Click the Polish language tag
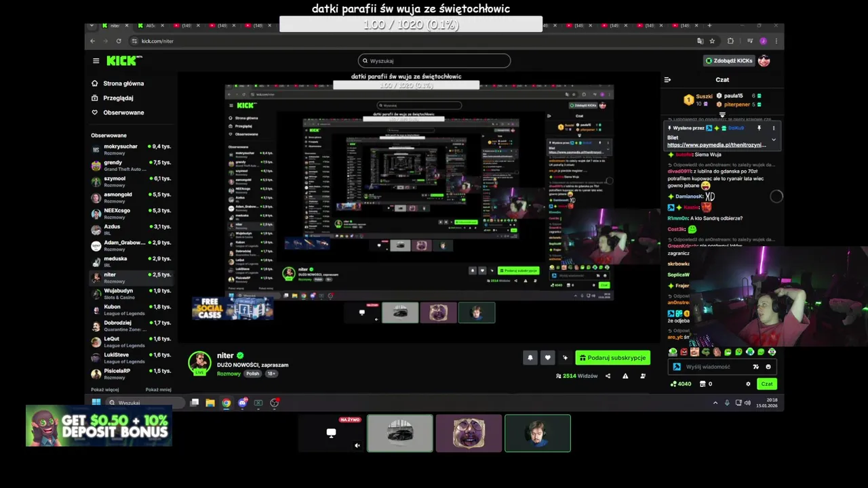The height and width of the screenshot is (488, 868). pos(252,373)
